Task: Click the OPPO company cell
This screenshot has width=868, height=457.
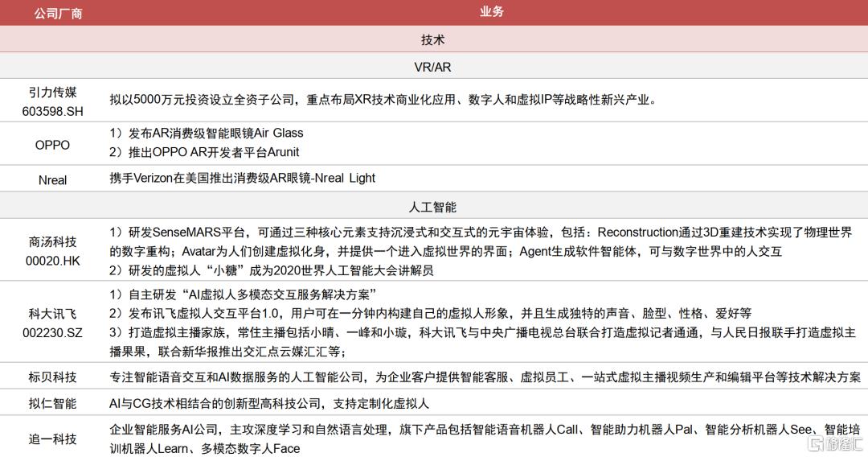Action: tap(53, 145)
